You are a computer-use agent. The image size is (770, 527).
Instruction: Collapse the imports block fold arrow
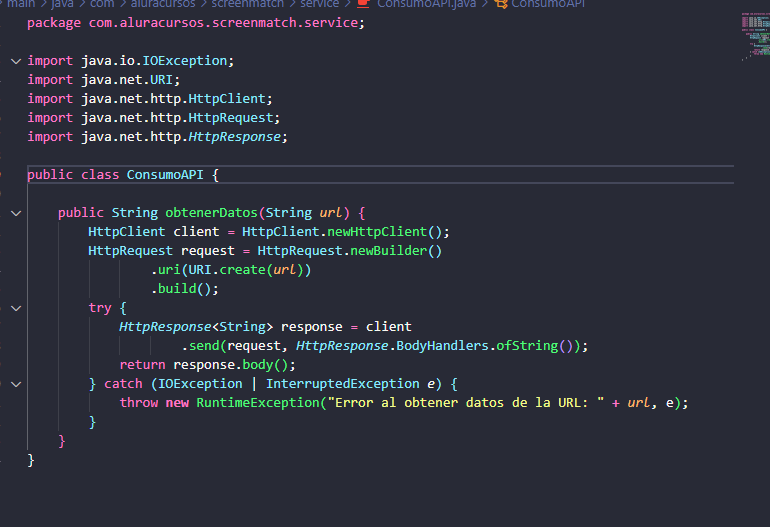point(16,61)
